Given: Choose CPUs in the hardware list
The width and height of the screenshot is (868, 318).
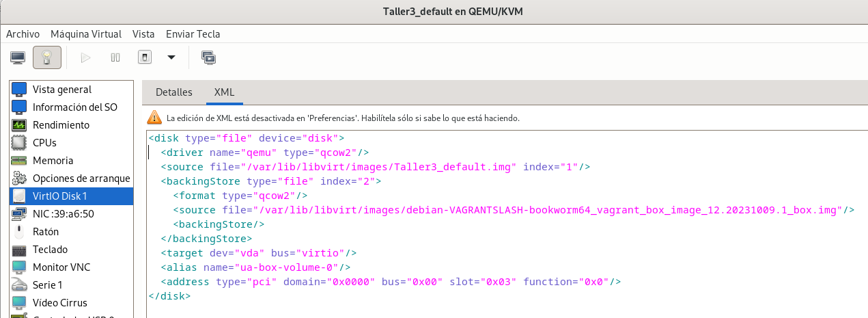Looking at the screenshot, I should point(44,143).
